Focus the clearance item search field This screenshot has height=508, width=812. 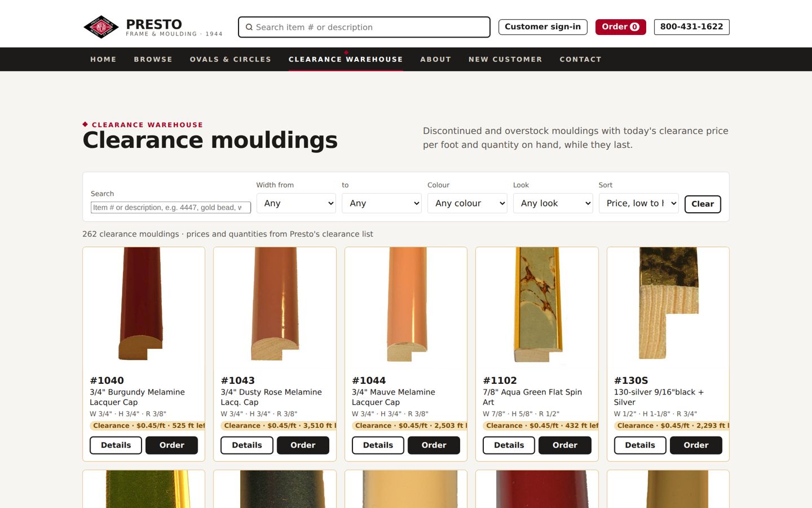pos(171,208)
